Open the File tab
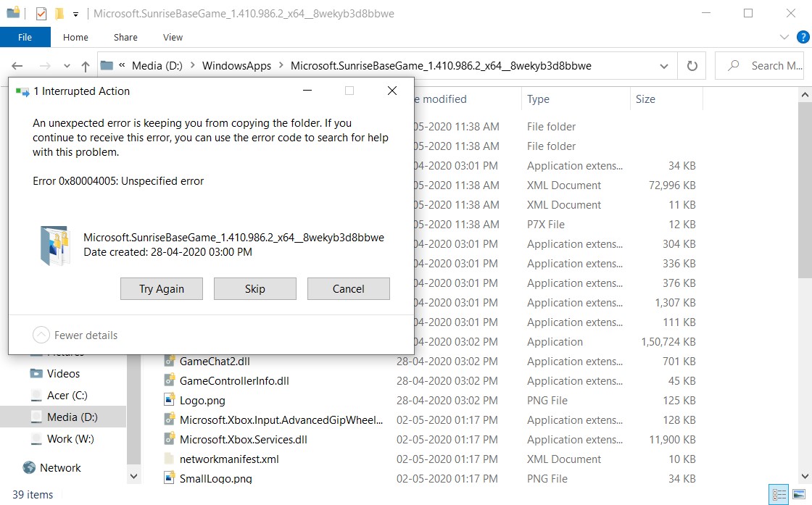Viewport: 812px width, 505px height. coord(25,37)
